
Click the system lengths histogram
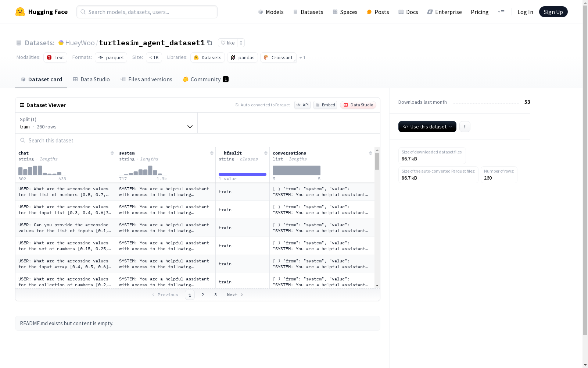click(143, 170)
